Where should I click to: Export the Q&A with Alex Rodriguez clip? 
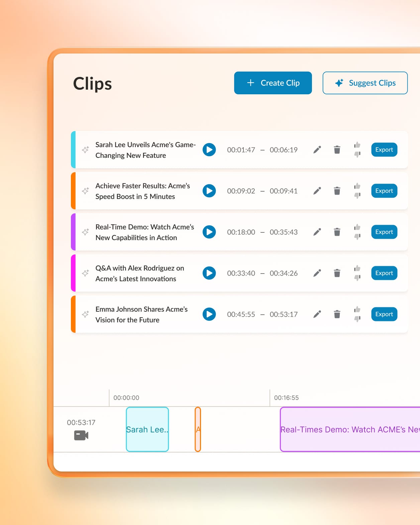tap(384, 273)
